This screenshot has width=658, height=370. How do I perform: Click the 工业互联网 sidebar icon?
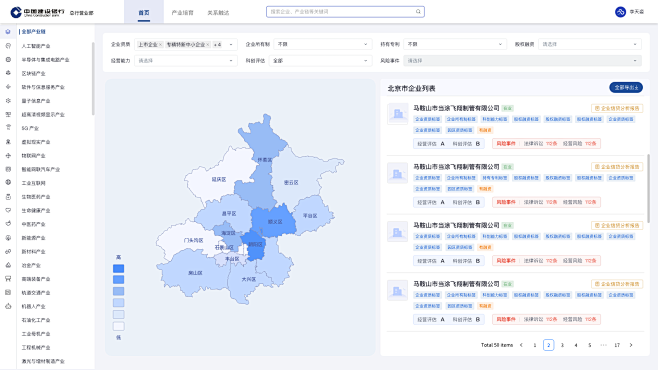tap(8, 182)
